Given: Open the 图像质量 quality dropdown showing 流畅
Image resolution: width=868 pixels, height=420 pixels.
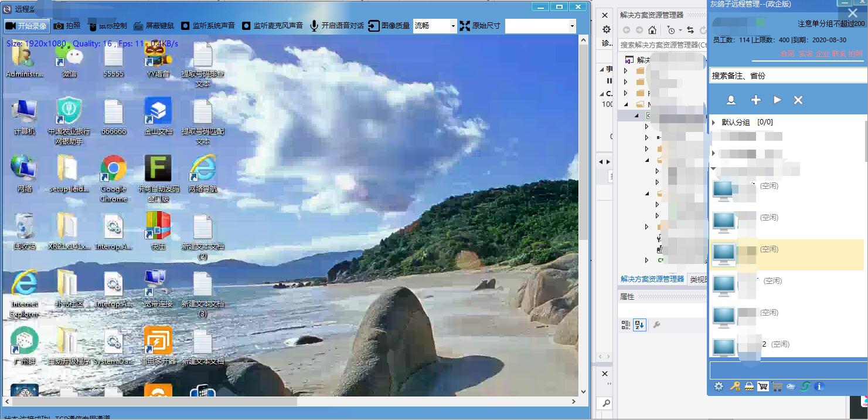Looking at the screenshot, I should tap(454, 26).
